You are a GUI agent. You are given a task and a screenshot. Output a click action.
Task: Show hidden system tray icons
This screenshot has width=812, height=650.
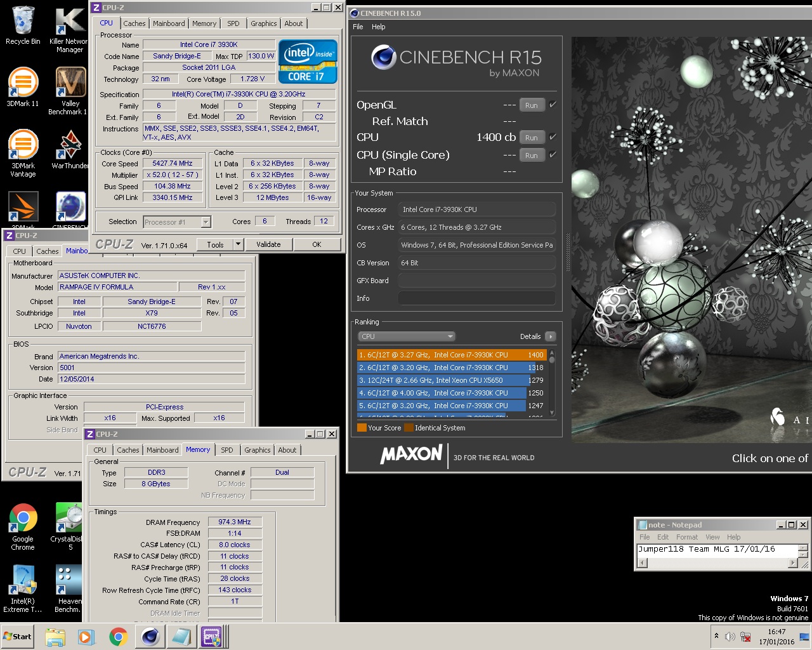(716, 636)
